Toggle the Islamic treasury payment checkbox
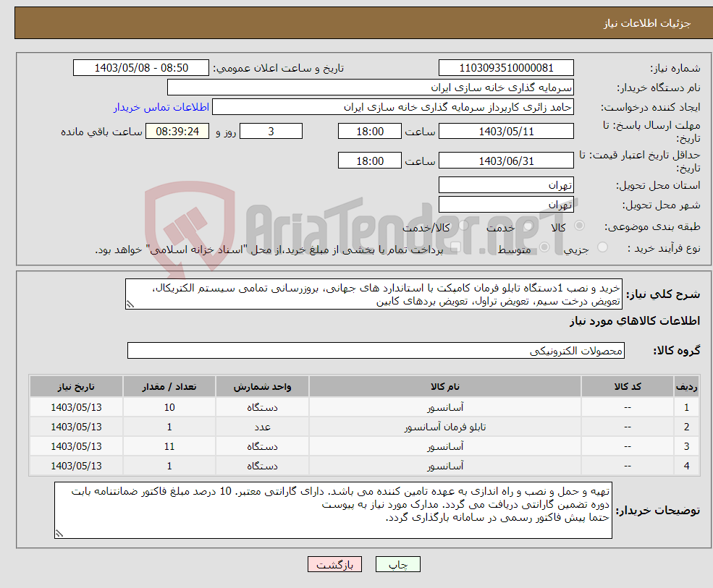 click(455, 247)
